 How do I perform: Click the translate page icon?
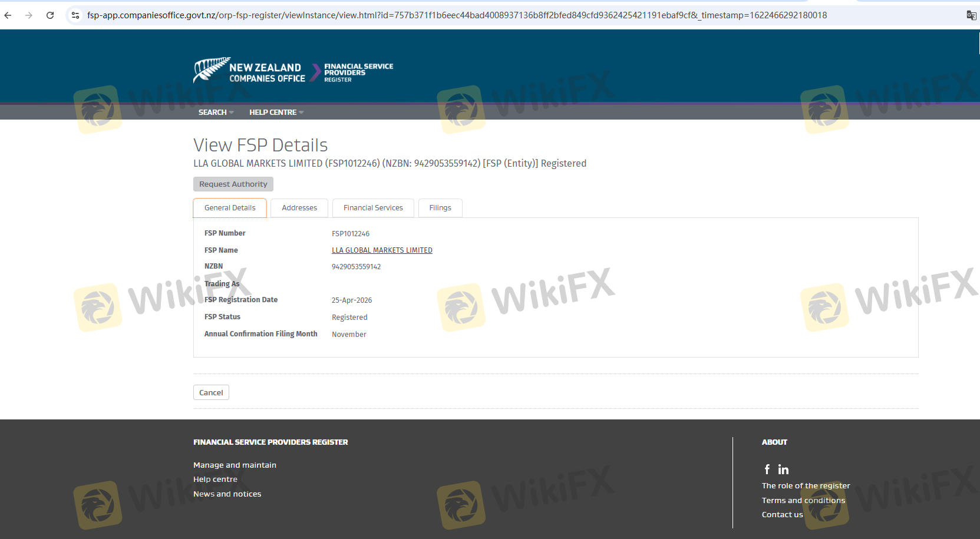[971, 15]
